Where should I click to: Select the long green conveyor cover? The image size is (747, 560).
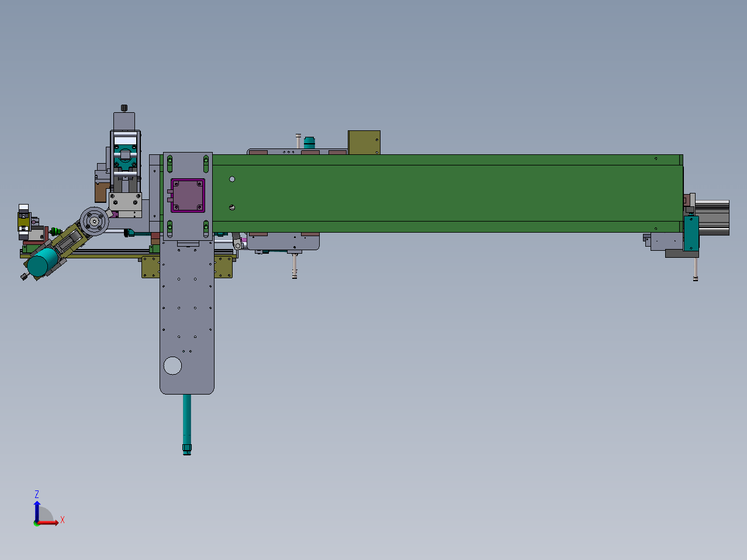click(x=447, y=193)
